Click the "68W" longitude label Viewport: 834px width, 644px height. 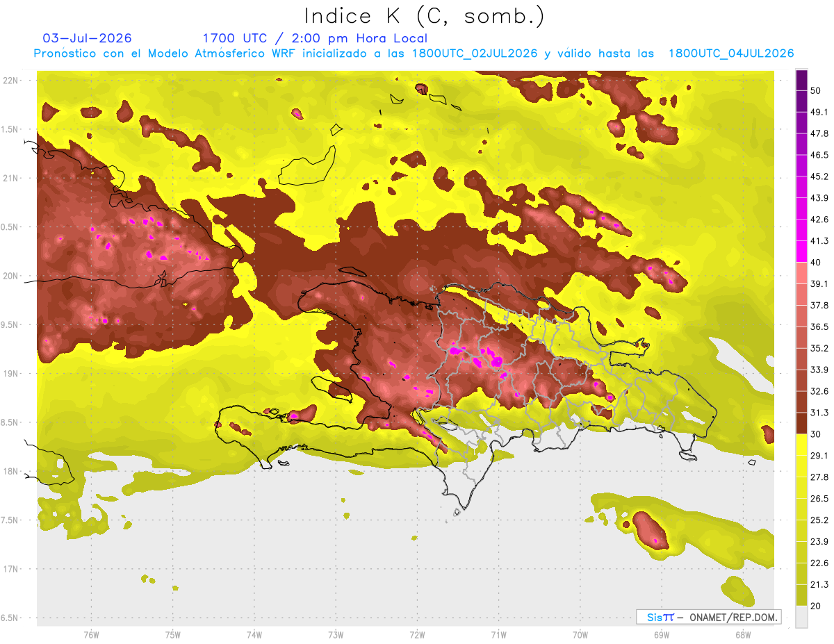tap(743, 635)
